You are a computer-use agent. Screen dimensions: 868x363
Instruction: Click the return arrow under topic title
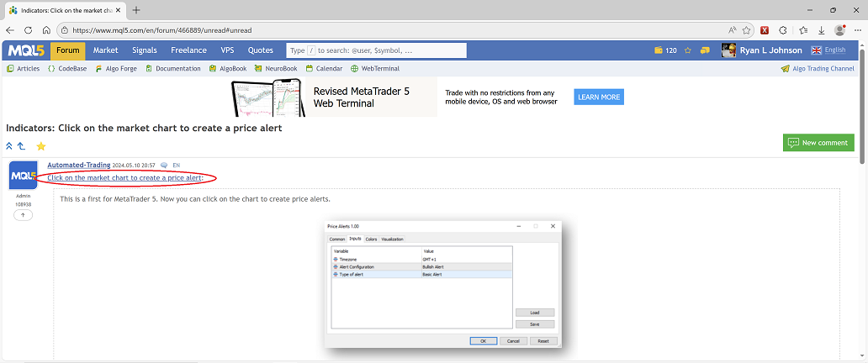[22, 146]
